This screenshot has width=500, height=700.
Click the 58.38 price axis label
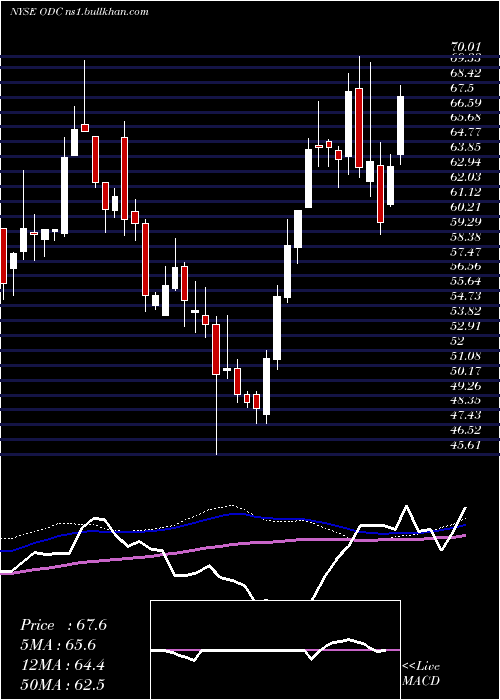(467, 237)
